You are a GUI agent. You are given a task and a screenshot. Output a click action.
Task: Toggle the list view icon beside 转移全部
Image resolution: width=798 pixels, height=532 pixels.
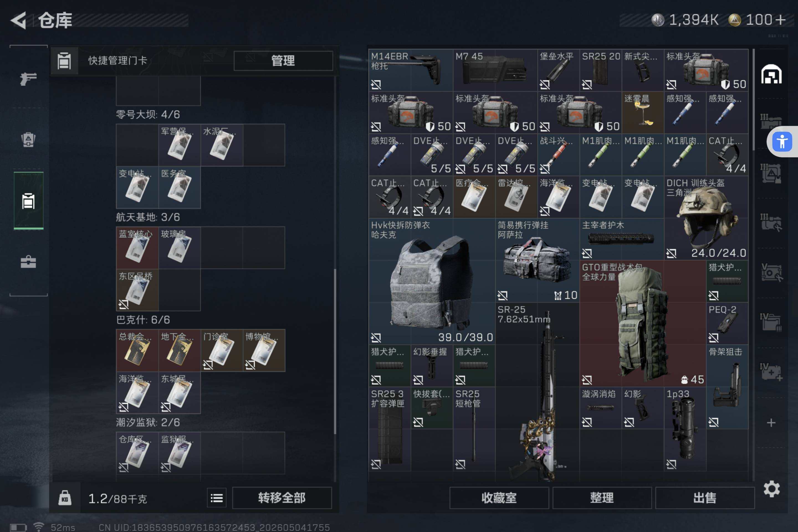point(217,498)
